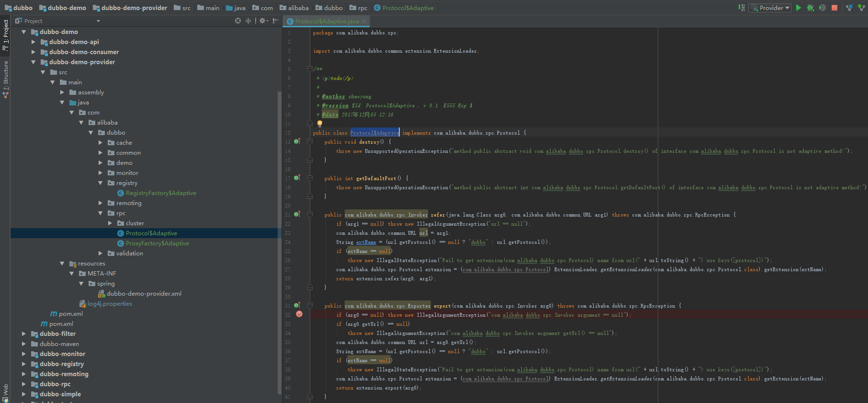Collapse all nodes in Project panel

pos(248,21)
